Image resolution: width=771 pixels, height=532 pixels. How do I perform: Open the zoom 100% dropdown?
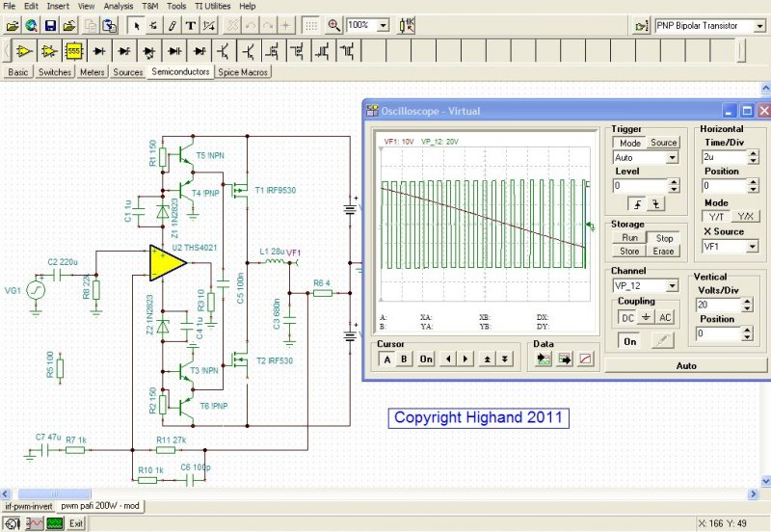[x=383, y=25]
